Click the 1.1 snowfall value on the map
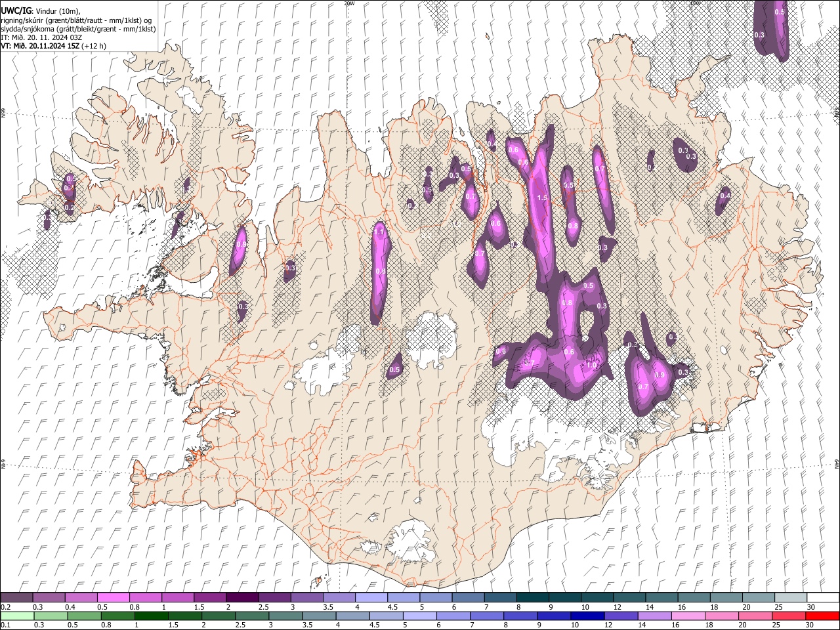The width and height of the screenshot is (840, 630). [x=379, y=232]
